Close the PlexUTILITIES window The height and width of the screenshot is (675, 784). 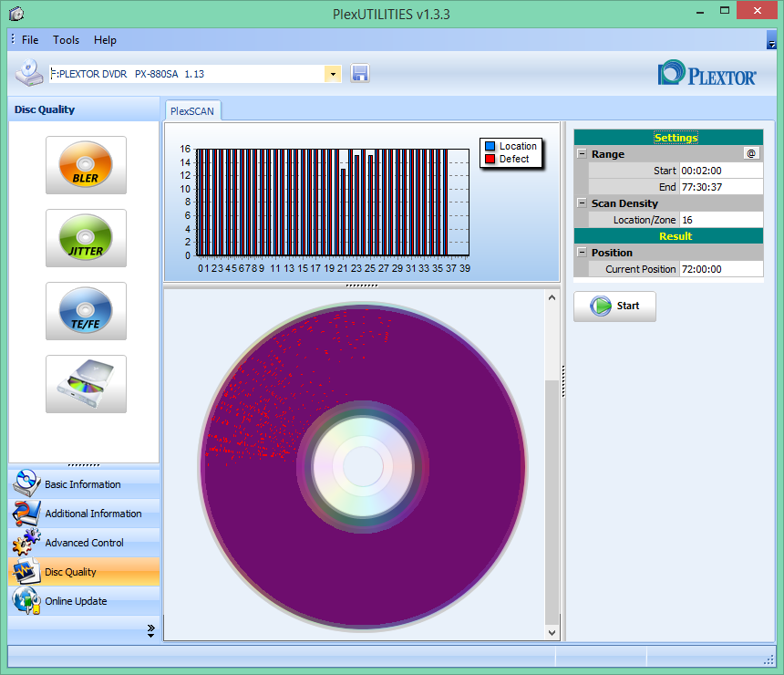pyautogui.click(x=757, y=11)
